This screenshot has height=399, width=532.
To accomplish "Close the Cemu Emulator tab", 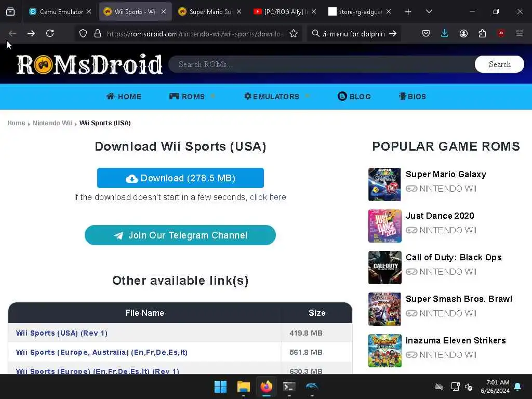I will tap(89, 11).
